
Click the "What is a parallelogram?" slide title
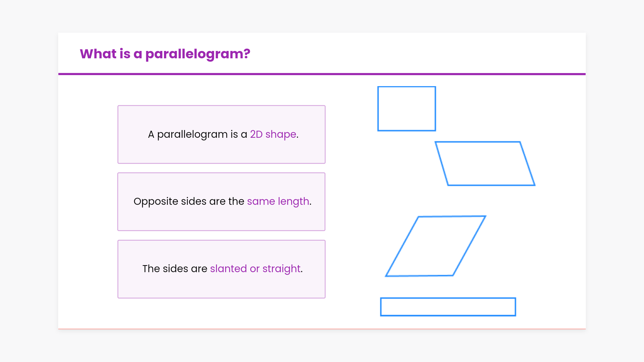tap(165, 54)
